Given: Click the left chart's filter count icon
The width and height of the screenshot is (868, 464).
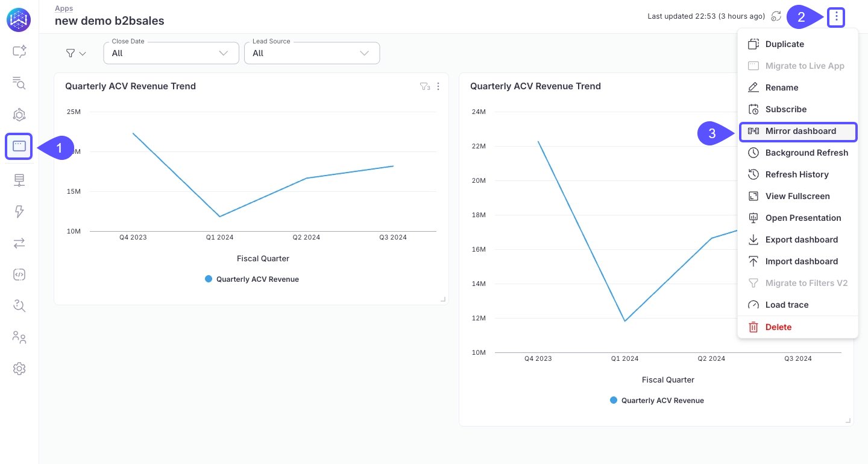Looking at the screenshot, I should (425, 87).
